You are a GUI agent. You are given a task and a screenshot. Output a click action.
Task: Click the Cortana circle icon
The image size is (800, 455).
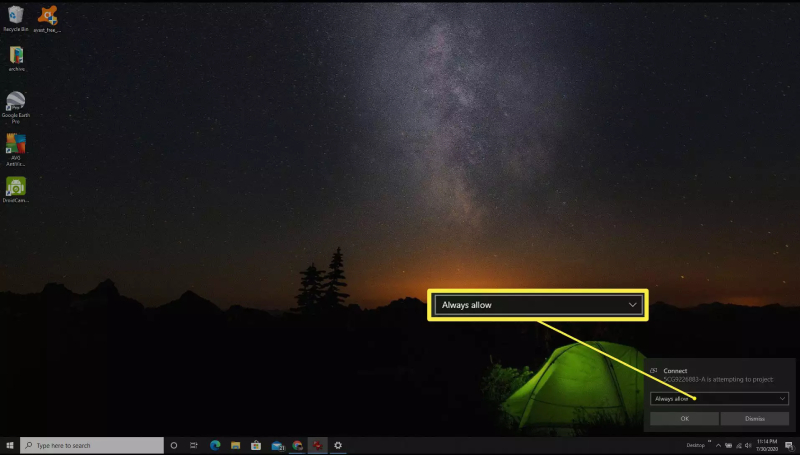tap(174, 445)
